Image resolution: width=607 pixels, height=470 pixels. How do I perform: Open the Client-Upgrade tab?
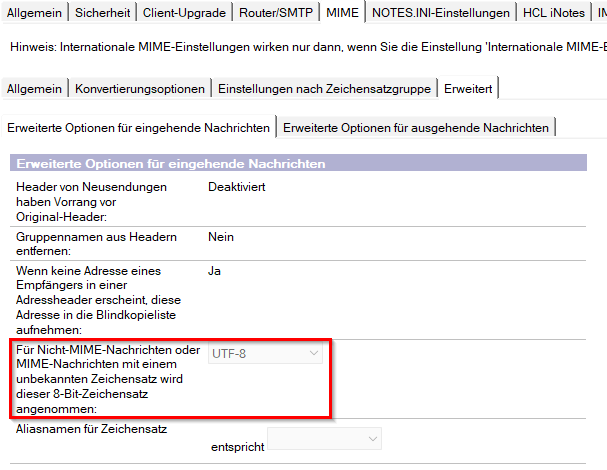tap(185, 12)
